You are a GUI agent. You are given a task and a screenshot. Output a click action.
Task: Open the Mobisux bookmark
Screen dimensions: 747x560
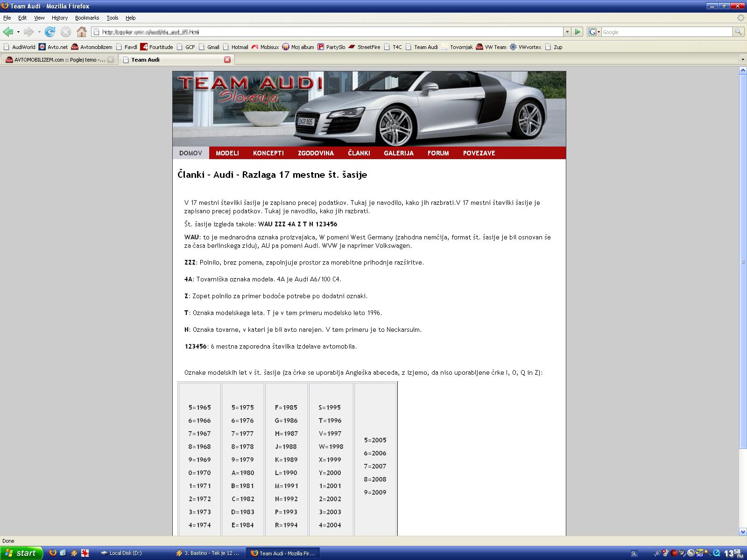point(265,47)
